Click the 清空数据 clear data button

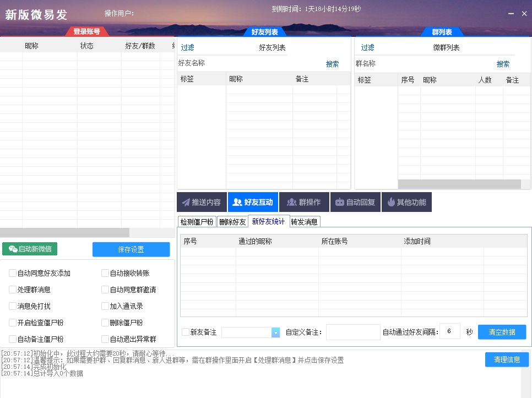pos(502,332)
